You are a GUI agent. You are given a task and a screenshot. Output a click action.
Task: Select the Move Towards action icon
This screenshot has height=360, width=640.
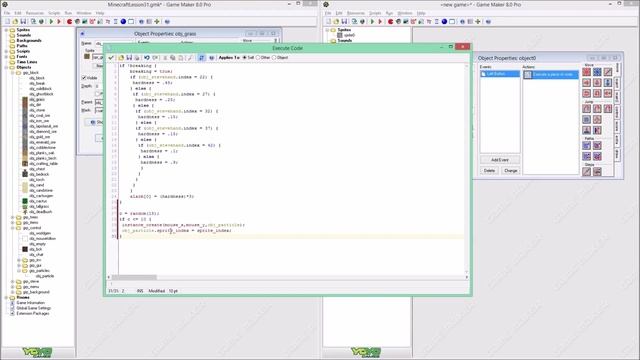pos(608,72)
